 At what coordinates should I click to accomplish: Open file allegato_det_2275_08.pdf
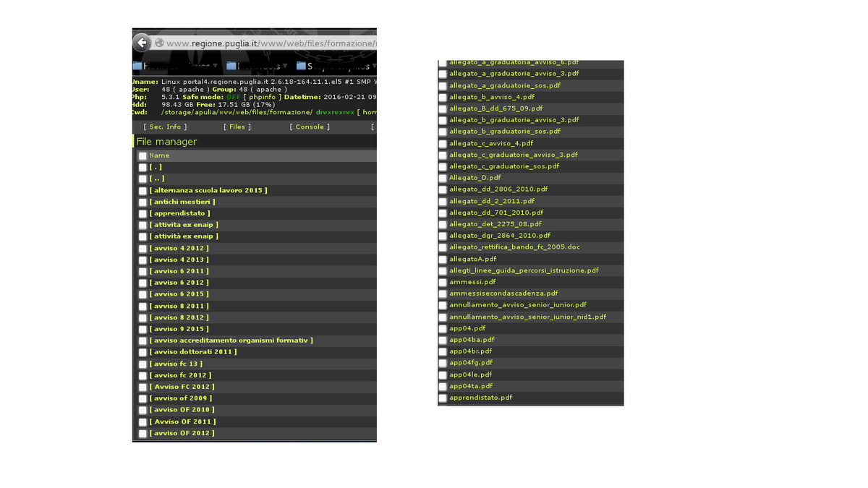coord(495,224)
